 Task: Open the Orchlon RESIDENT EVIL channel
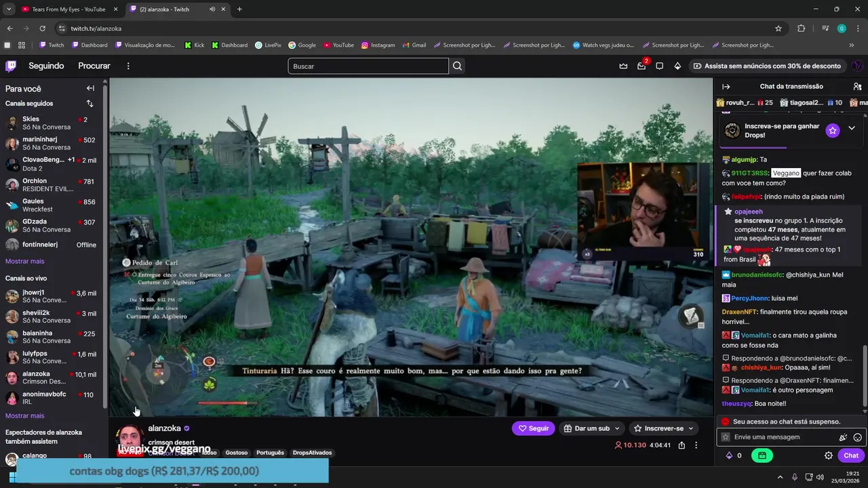pos(52,185)
